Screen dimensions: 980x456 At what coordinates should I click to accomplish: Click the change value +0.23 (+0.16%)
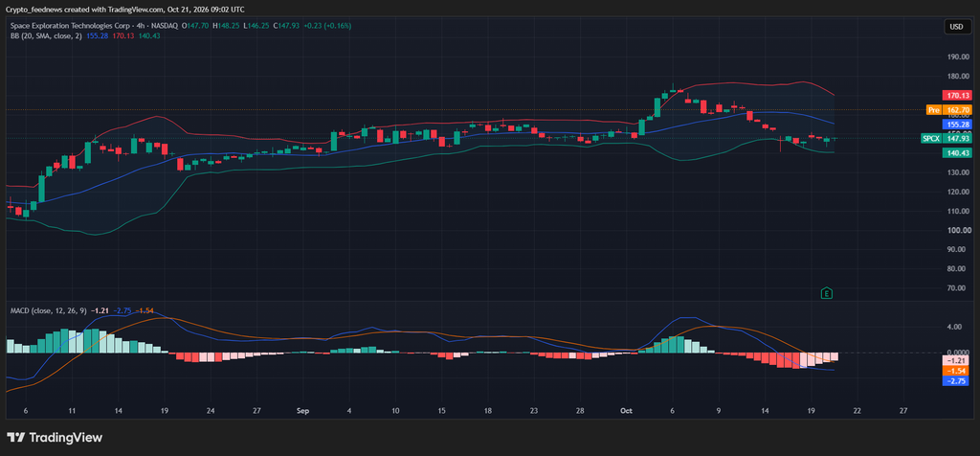pos(327,26)
